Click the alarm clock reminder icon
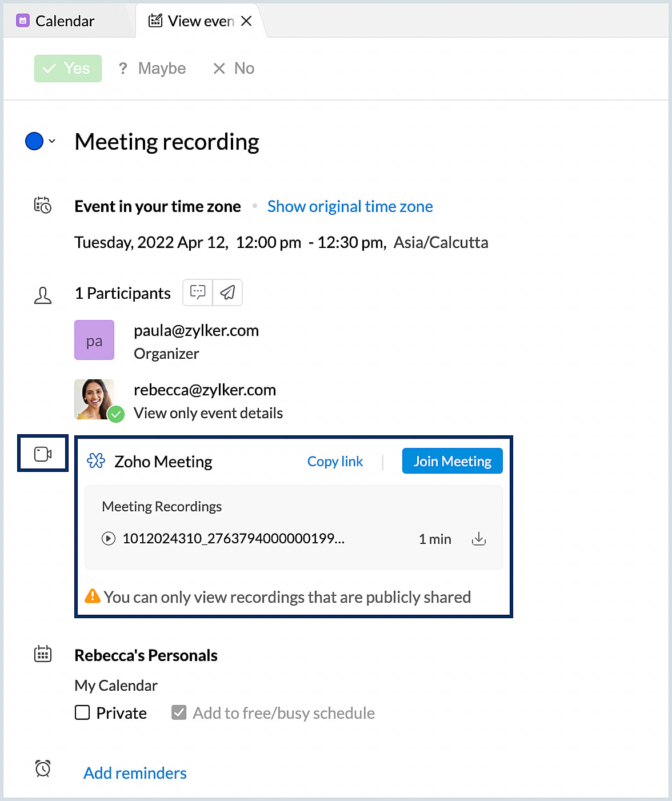The height and width of the screenshot is (801, 672). point(43,768)
